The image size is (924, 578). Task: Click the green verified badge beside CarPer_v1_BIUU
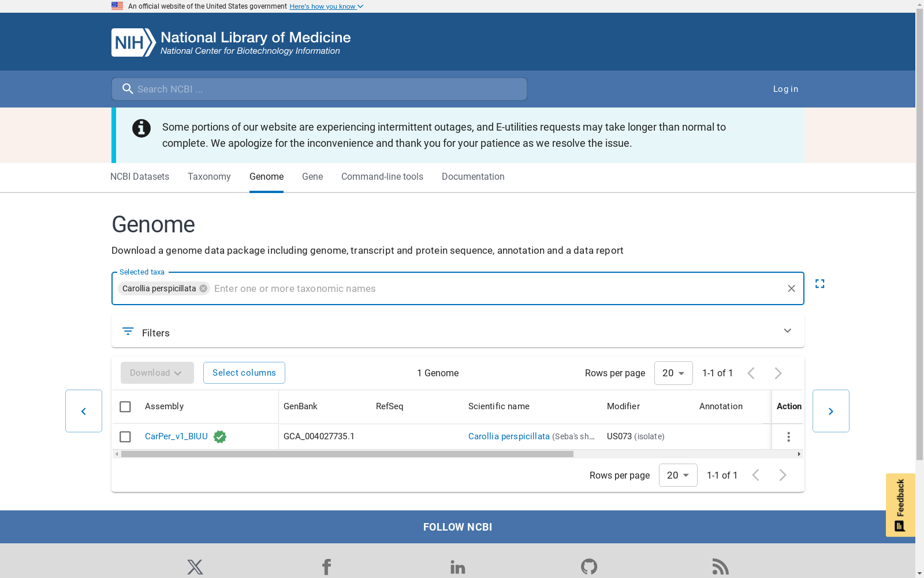pos(219,437)
